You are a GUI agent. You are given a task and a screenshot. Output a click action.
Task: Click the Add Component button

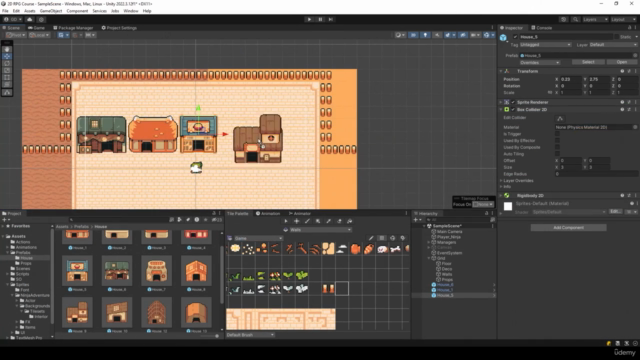[569, 228]
